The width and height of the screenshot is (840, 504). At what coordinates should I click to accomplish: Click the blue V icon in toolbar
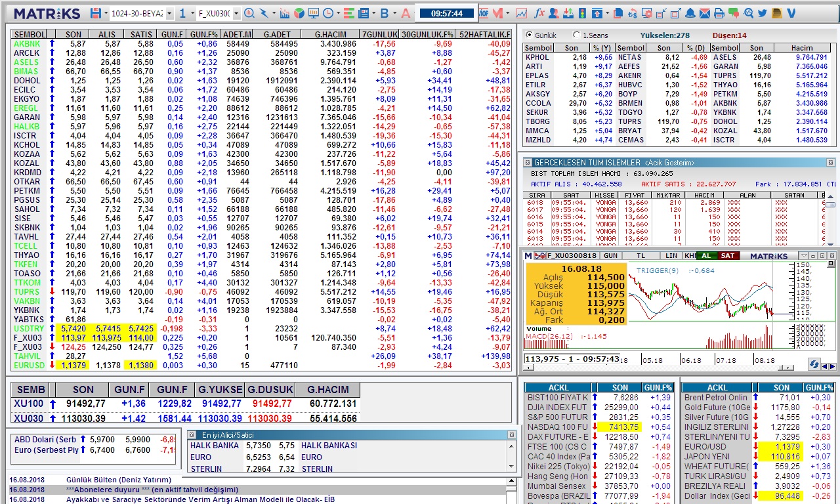pyautogui.click(x=791, y=13)
